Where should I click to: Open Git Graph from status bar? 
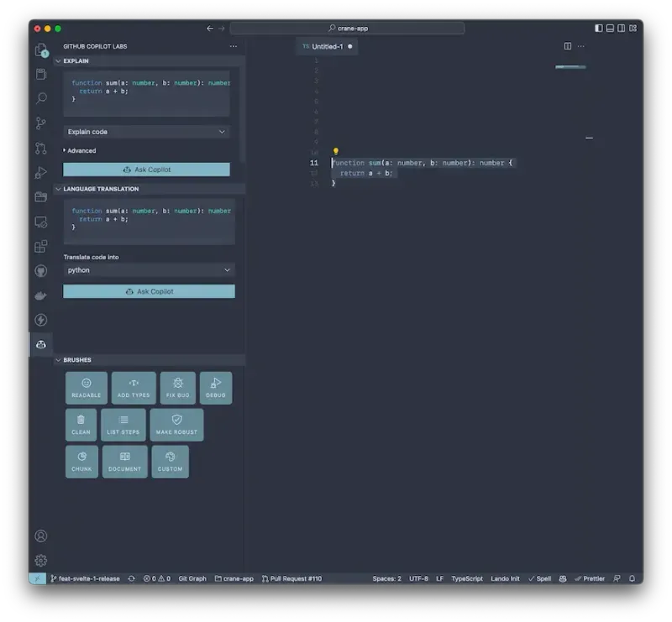pyautogui.click(x=192, y=578)
